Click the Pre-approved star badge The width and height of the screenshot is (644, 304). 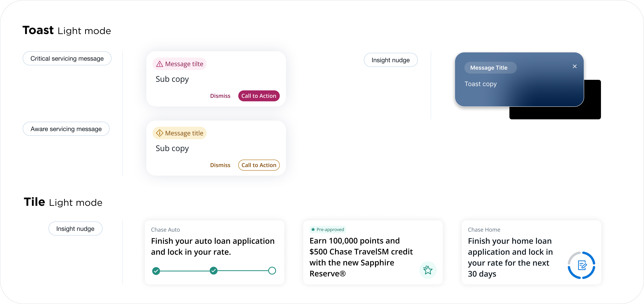point(327,229)
